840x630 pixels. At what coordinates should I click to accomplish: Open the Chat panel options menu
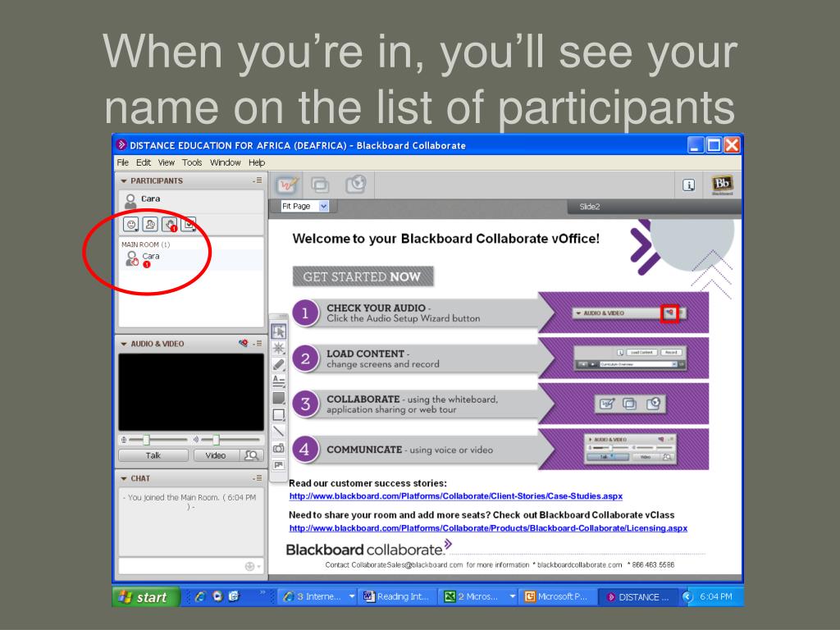258,478
